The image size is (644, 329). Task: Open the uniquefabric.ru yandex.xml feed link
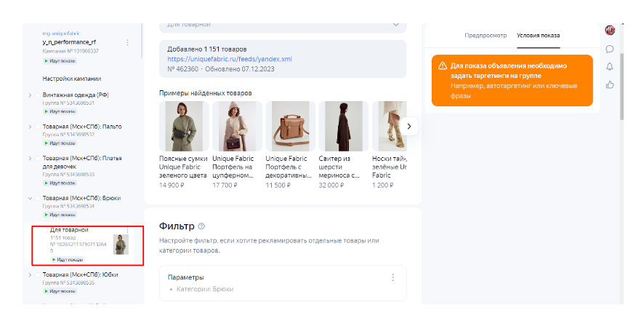(x=230, y=59)
